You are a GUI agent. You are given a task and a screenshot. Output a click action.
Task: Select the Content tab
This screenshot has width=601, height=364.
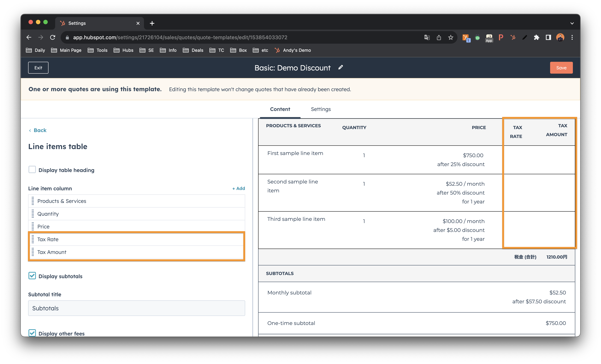[280, 109]
